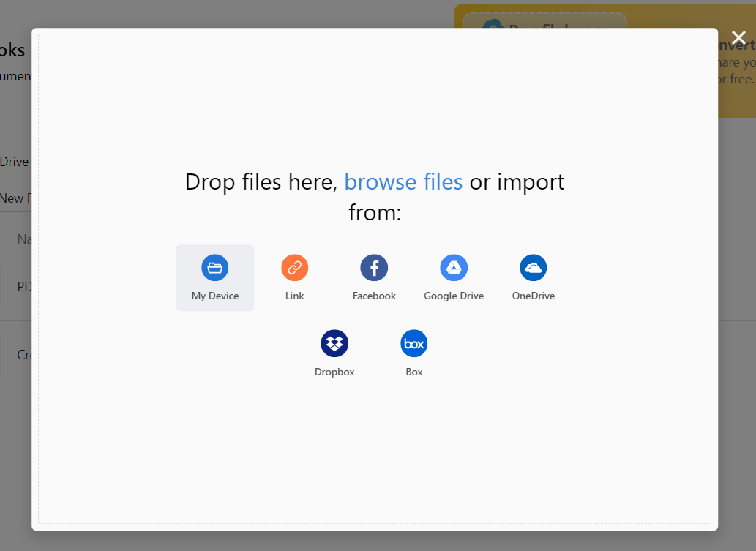Select the 'PD' row in file list
This screenshot has width=756, height=551.
click(x=22, y=287)
